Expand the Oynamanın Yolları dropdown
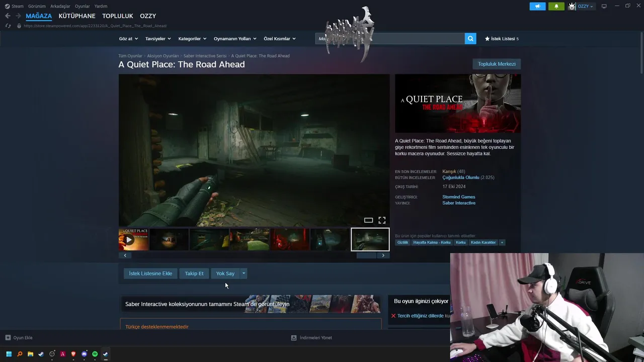The width and height of the screenshot is (644, 362). pyautogui.click(x=235, y=39)
